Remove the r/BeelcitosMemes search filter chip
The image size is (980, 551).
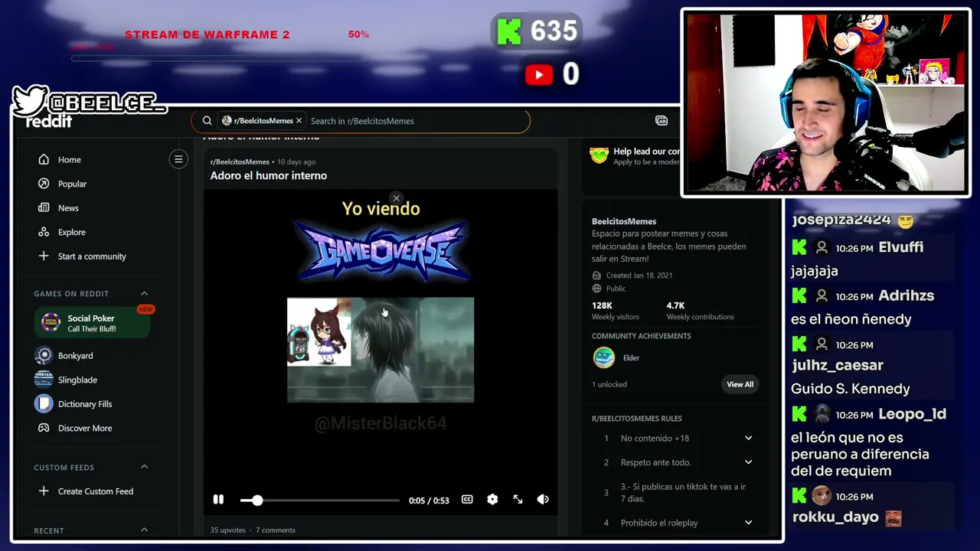click(x=299, y=121)
